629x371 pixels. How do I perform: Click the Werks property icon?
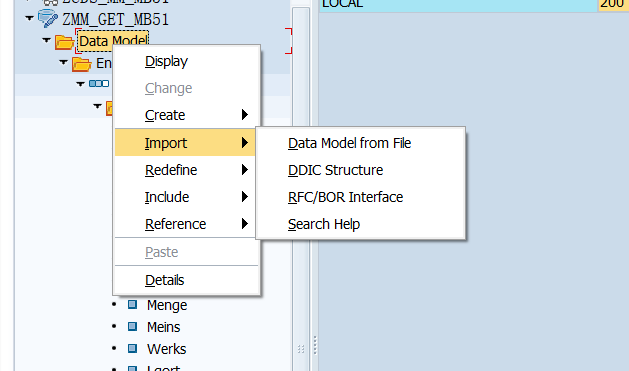click(132, 348)
